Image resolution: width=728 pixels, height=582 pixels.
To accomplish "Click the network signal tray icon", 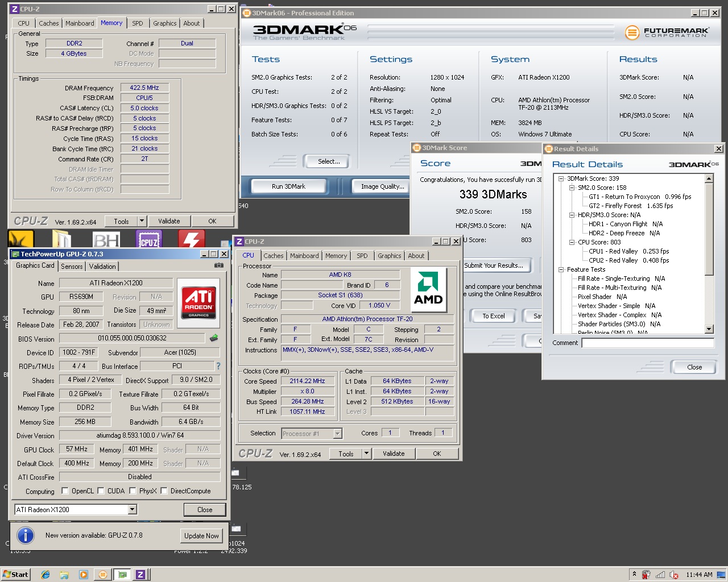I will [x=660, y=575].
